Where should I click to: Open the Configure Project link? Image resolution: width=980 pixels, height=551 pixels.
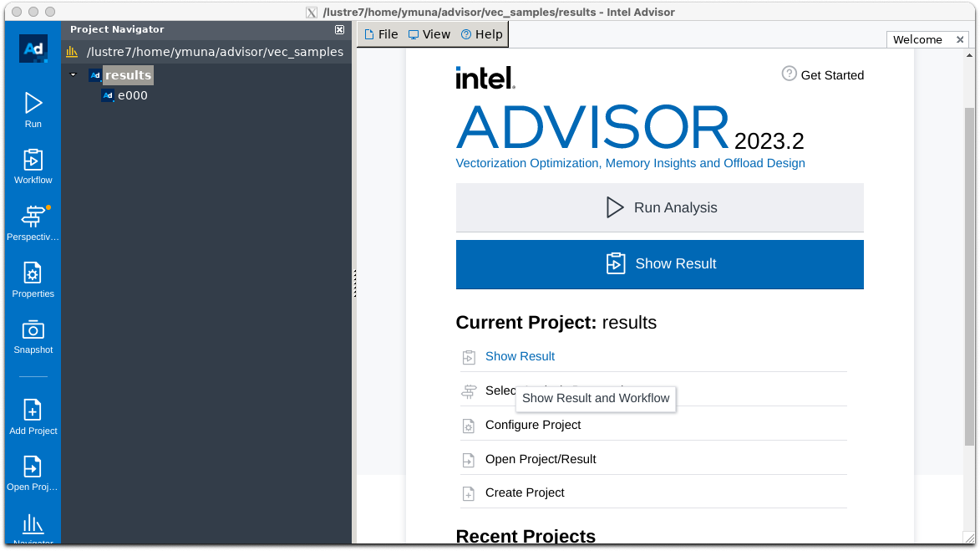[531, 425]
